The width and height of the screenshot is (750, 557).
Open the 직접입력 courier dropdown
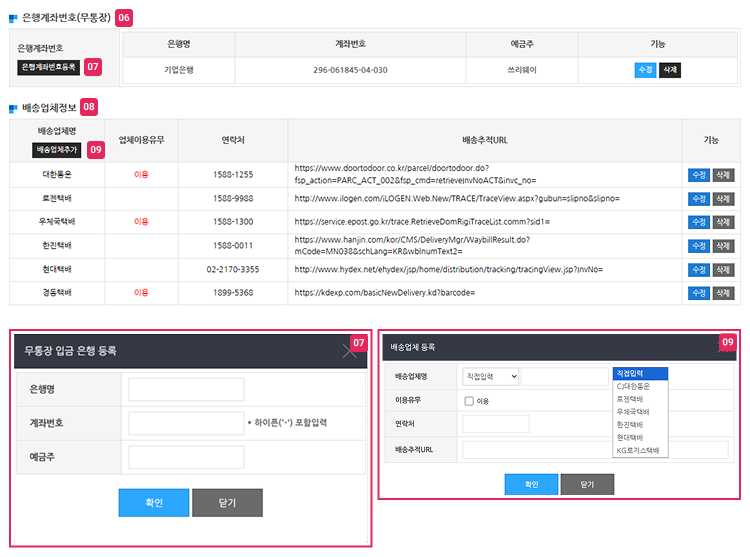click(490, 377)
